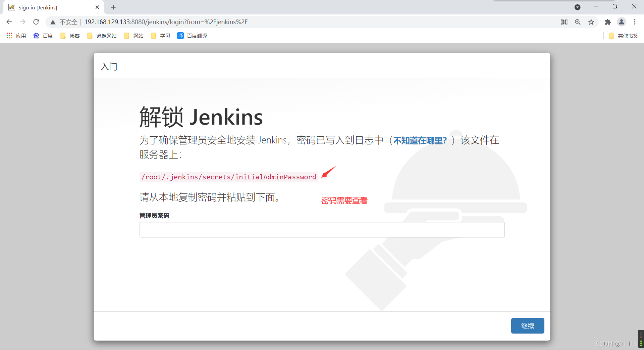
Task: Open the 应用 apps shortcut
Action: [x=16, y=36]
